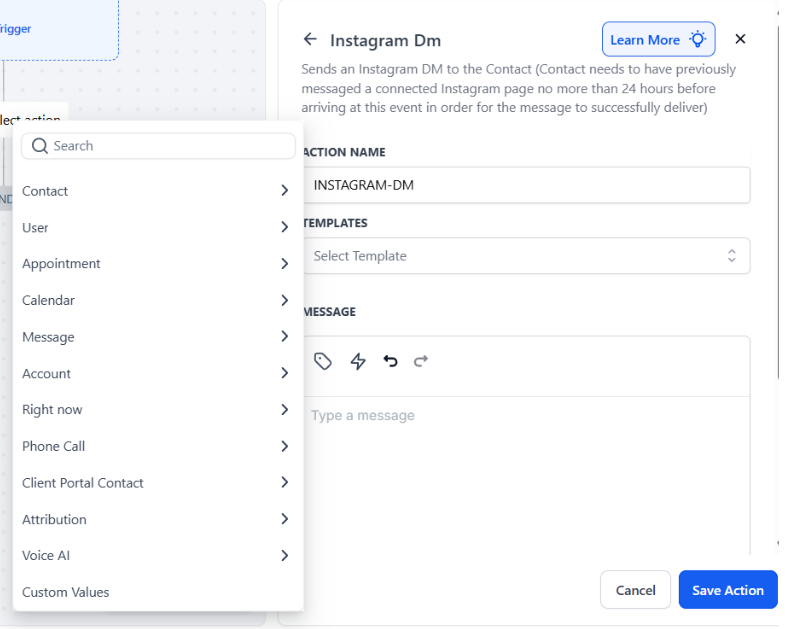Screen dimensions: 793x629
Task: Click the Type a message text area
Action: coord(526,475)
